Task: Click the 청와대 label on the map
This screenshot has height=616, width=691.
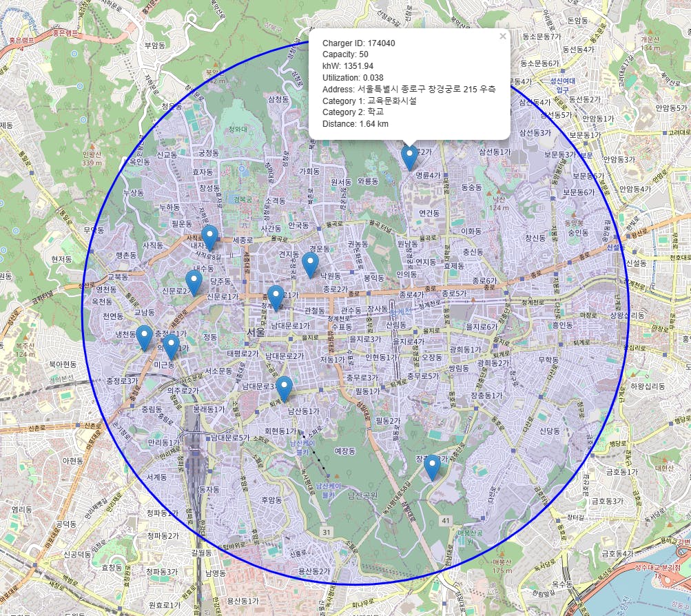Action: point(238,129)
